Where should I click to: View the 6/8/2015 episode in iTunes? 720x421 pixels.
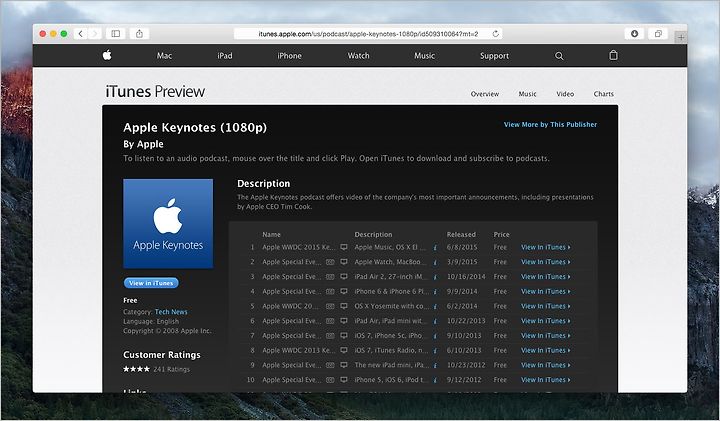pyautogui.click(x=546, y=247)
